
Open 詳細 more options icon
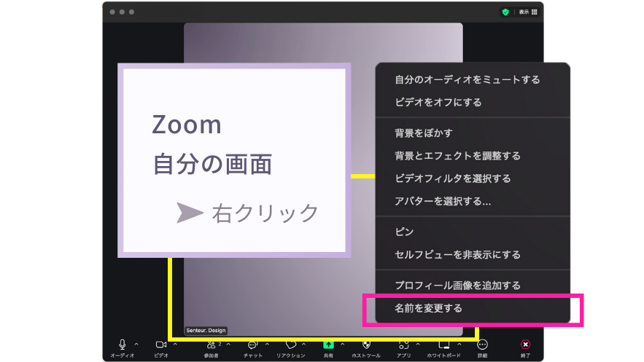(x=482, y=345)
